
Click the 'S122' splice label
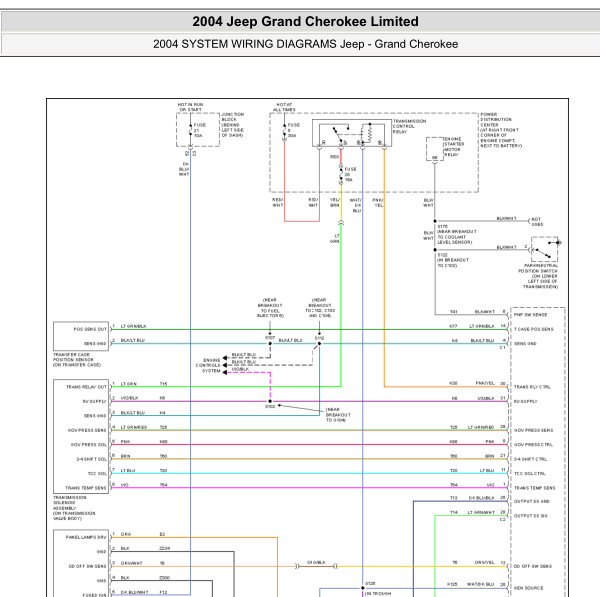click(x=442, y=255)
